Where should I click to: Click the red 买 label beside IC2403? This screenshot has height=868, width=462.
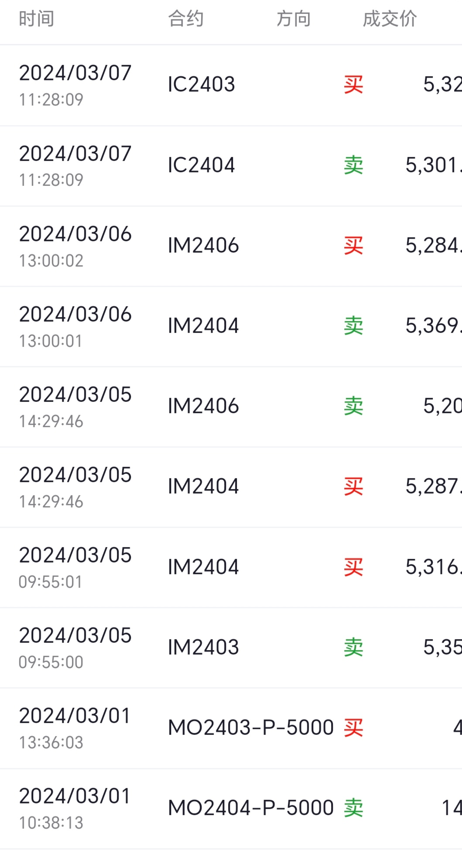(x=353, y=85)
